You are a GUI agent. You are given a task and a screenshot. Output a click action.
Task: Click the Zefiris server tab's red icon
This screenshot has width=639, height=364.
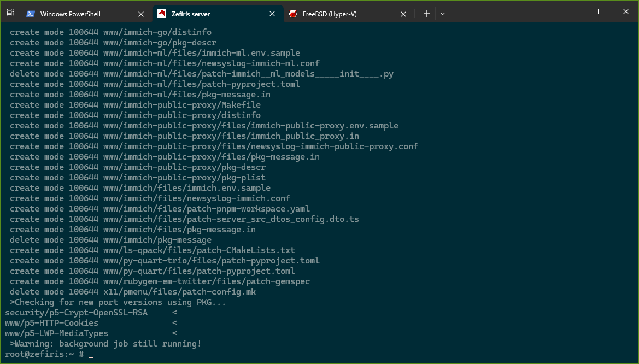click(x=162, y=14)
